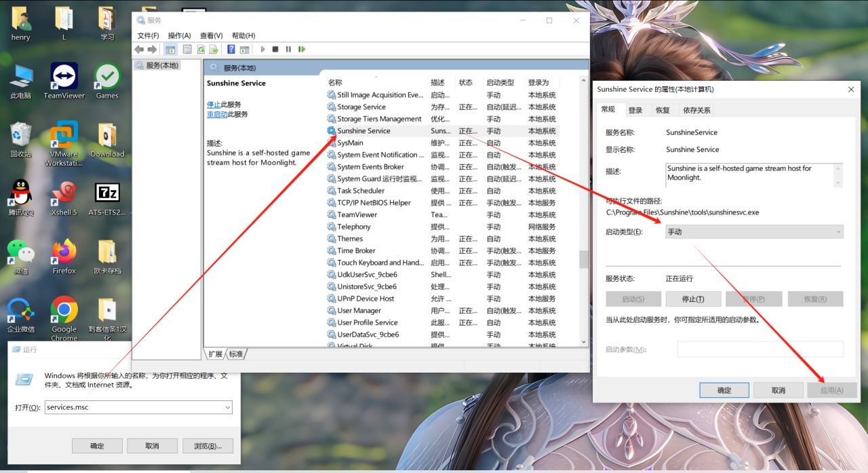Viewport: 868px width, 473px height.
Task: Open the 帮助(H) menu in Services
Action: coord(243,35)
